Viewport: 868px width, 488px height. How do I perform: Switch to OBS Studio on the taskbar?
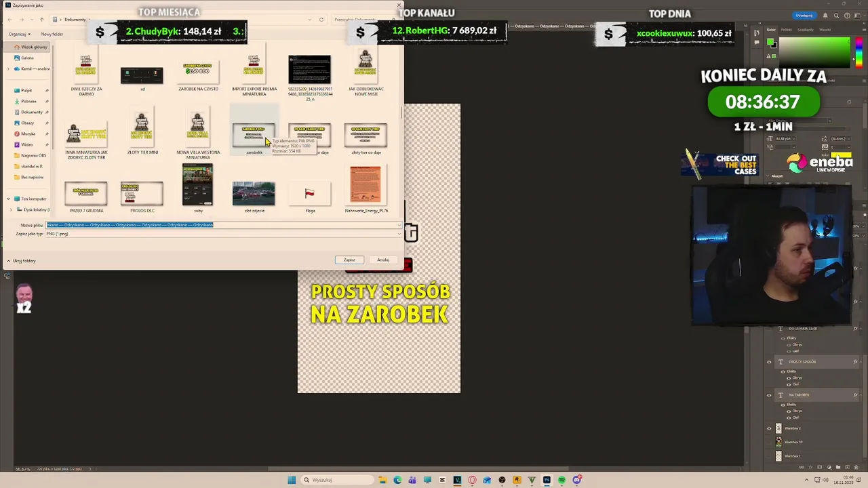click(x=502, y=480)
